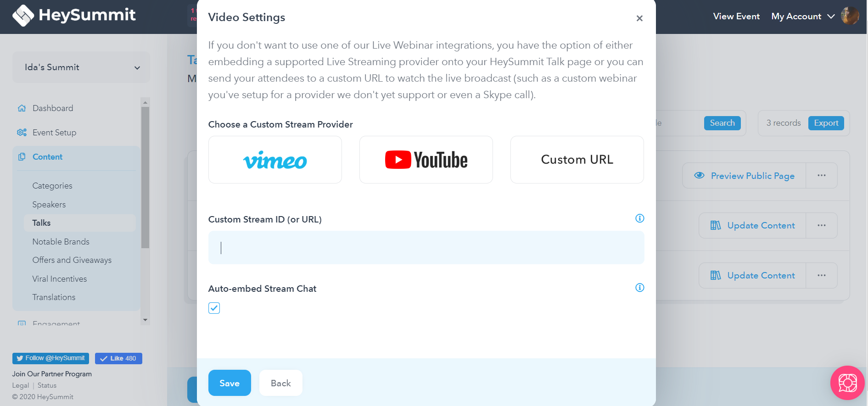Click the HeySummit logo icon
This screenshot has height=406, width=868.
click(23, 16)
